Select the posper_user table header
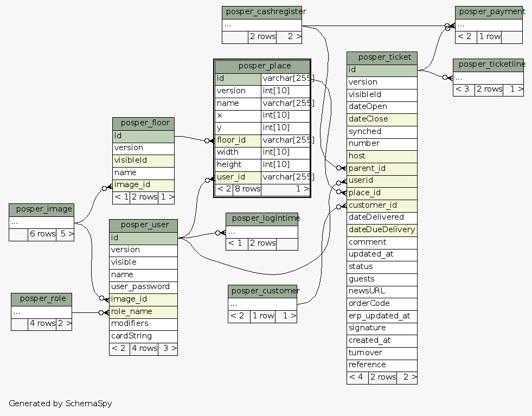Screen dimensions: 532x416 click(143, 225)
